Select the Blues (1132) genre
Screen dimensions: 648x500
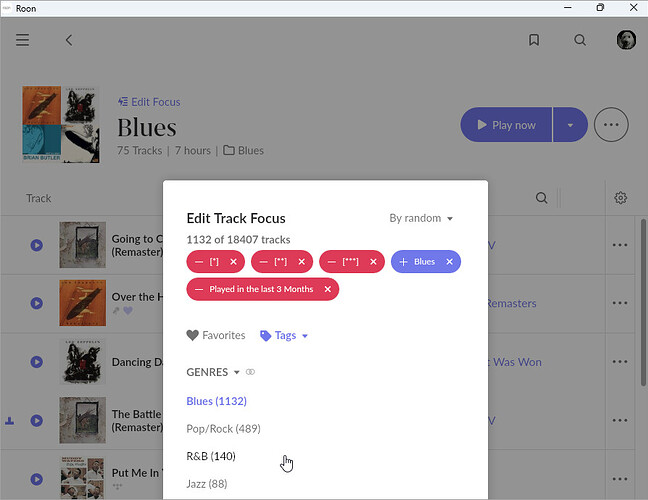pyautogui.click(x=217, y=401)
